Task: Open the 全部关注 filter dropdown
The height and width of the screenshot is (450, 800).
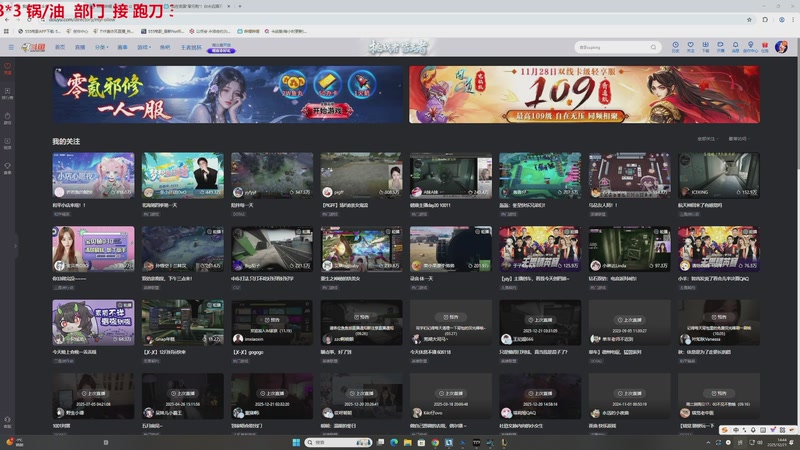Action: click(707, 139)
